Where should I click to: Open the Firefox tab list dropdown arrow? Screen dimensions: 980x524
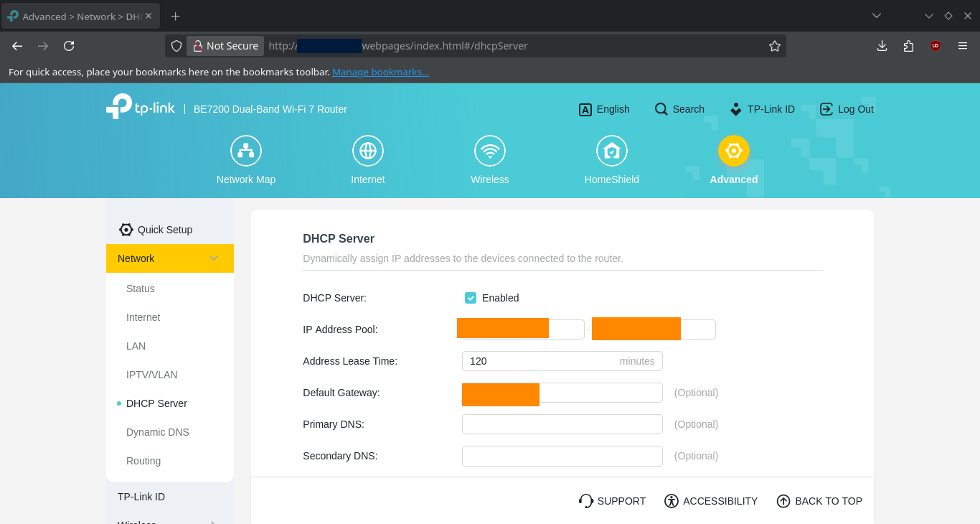click(x=877, y=16)
